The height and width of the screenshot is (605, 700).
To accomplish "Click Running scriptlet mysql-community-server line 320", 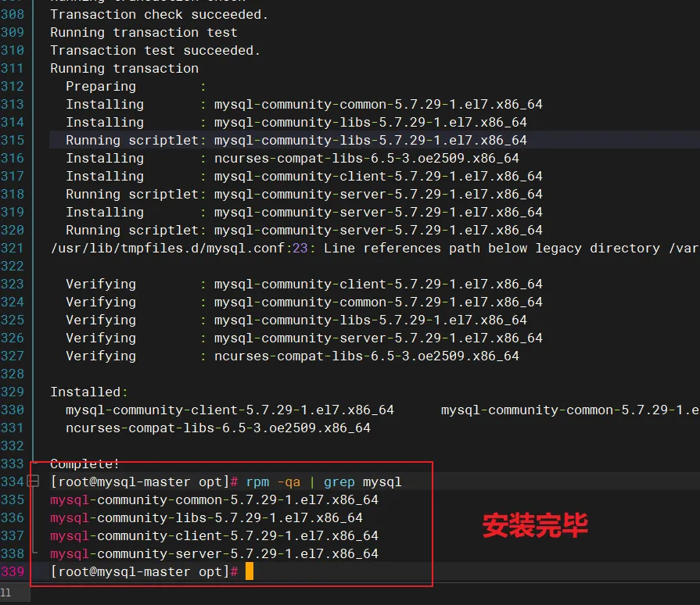I will click(304, 230).
